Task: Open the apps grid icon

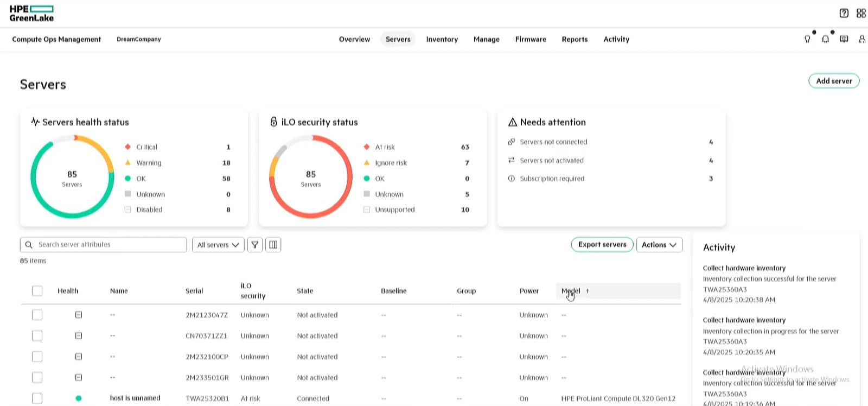Action: [x=861, y=13]
